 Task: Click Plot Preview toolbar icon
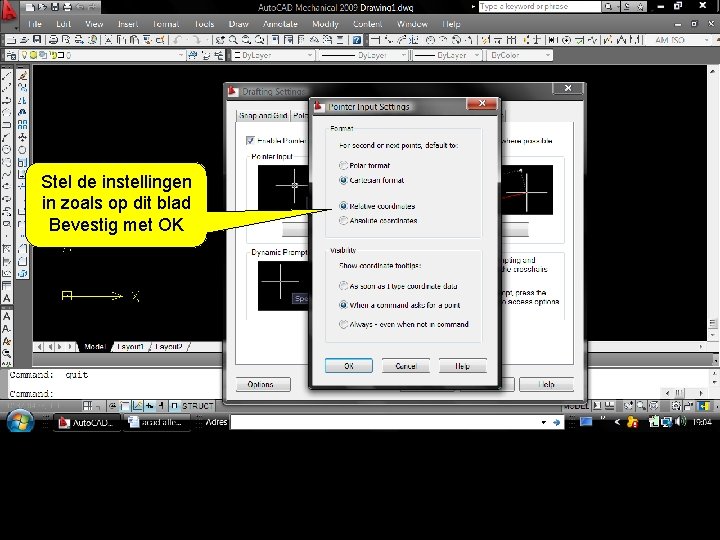[66, 40]
